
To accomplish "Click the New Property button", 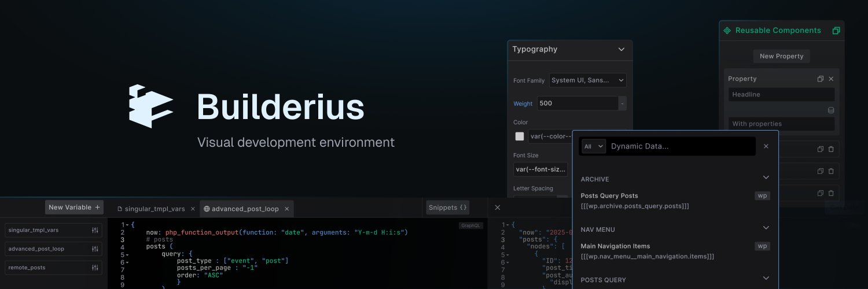I will (x=781, y=56).
